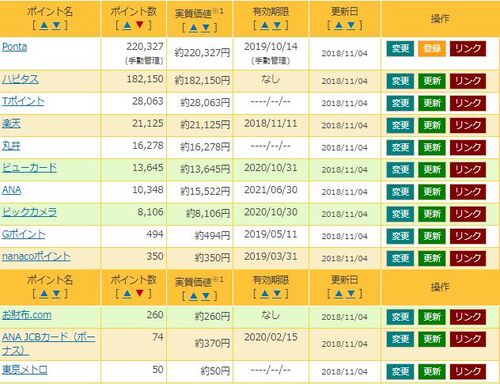Sort 実質価値 ascending in lower header
This screenshot has width=500, height=384.
tap(193, 296)
